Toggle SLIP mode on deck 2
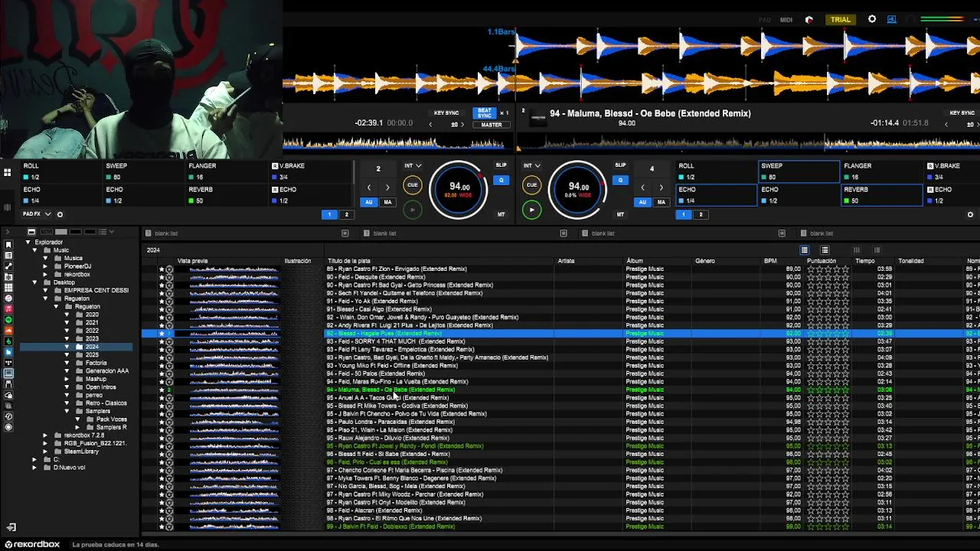This screenshot has width=980, height=551. (x=620, y=165)
